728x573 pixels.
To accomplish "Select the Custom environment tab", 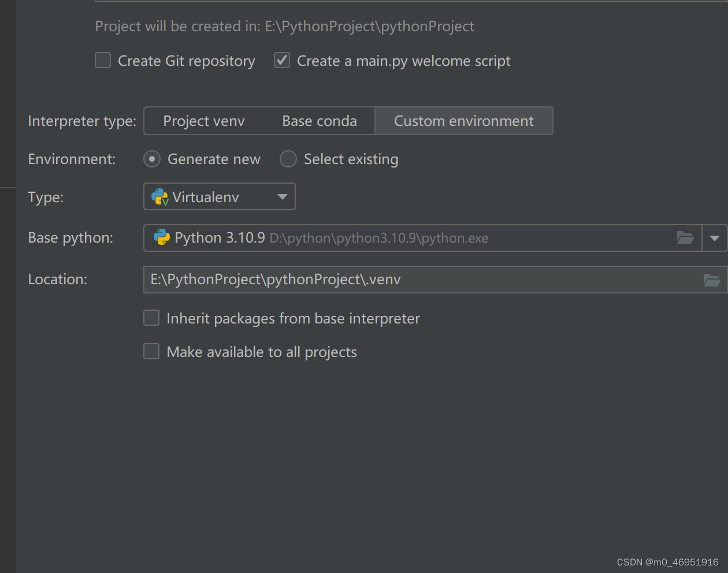I will (x=463, y=121).
